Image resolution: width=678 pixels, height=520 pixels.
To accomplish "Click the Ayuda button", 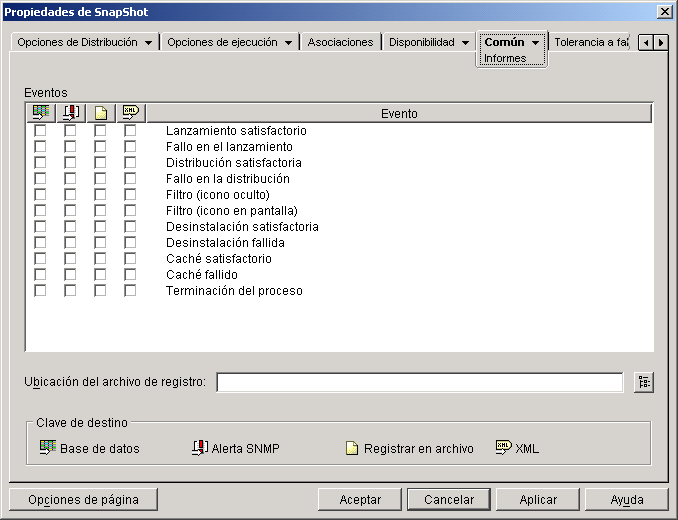I will pos(627,500).
